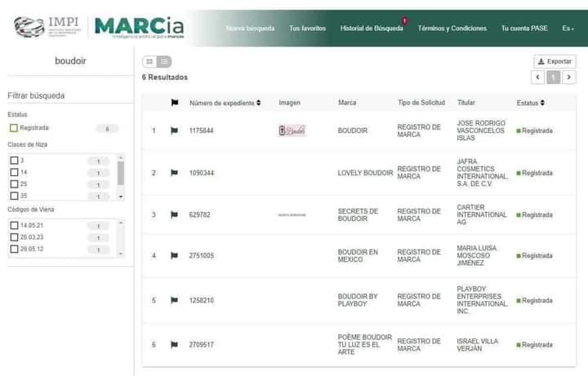Screen dimensions: 588x376
Task: Check the Registrada status filter
Action: pos(13,128)
